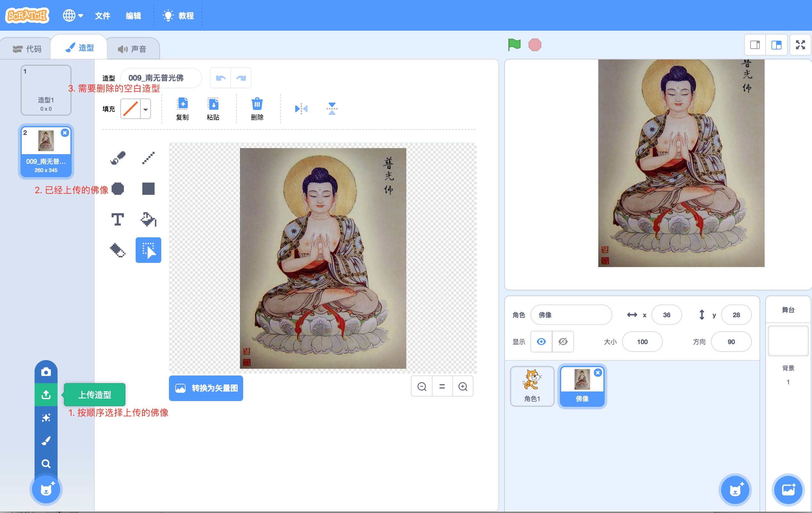Search the costume library
This screenshot has height=513, width=812.
tap(46, 464)
